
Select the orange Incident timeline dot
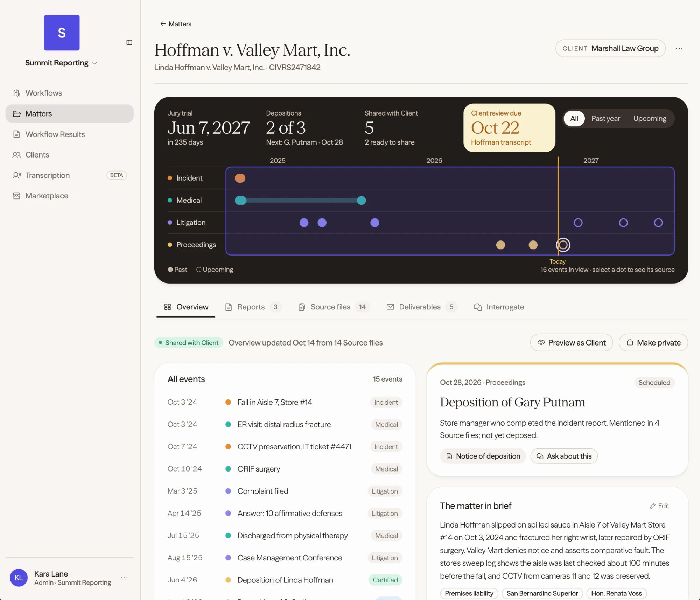tap(240, 178)
